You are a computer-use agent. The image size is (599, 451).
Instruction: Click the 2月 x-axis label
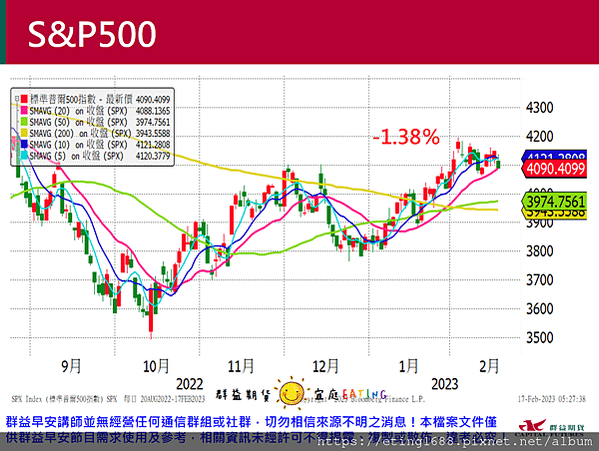click(x=489, y=366)
